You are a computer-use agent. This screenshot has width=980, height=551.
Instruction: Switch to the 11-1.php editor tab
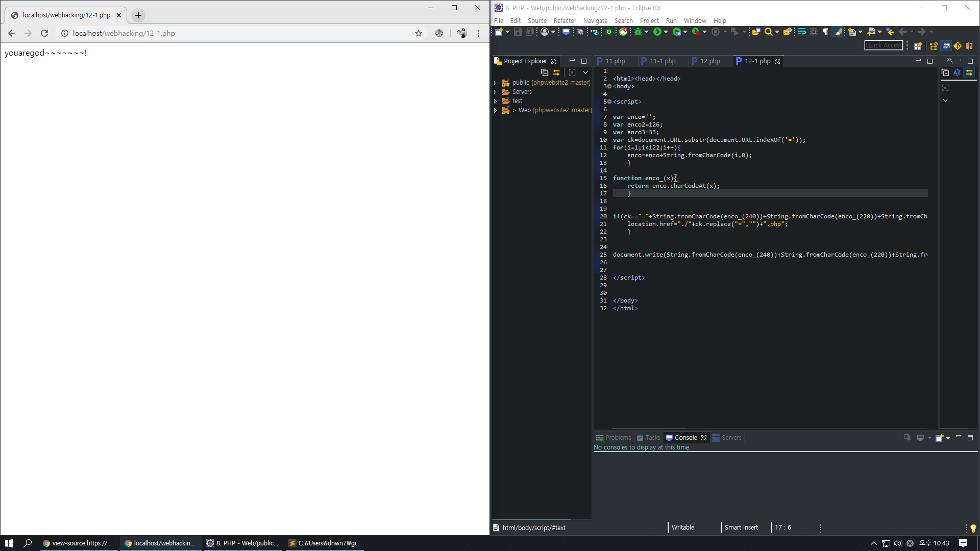click(x=662, y=61)
